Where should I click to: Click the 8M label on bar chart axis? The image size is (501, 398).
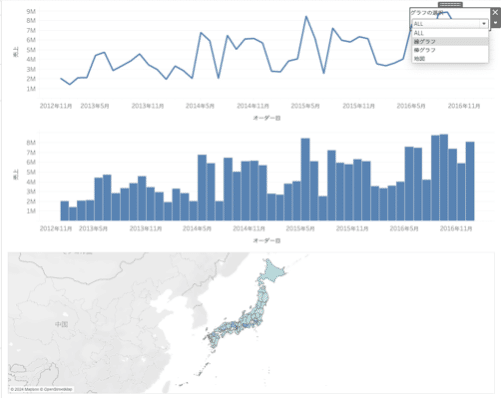pos(31,143)
